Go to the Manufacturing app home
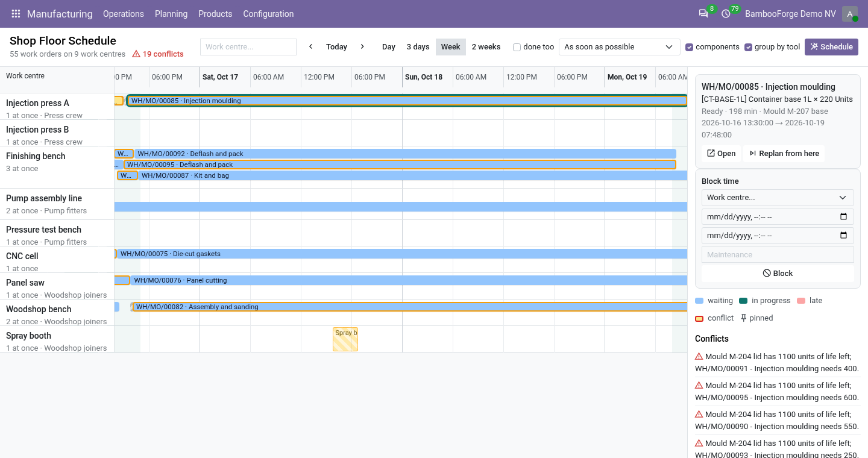The height and width of the screenshot is (458, 868). point(60,14)
